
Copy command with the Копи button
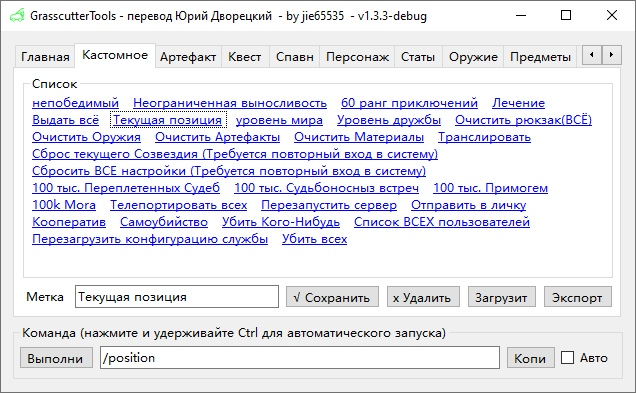pyautogui.click(x=531, y=358)
